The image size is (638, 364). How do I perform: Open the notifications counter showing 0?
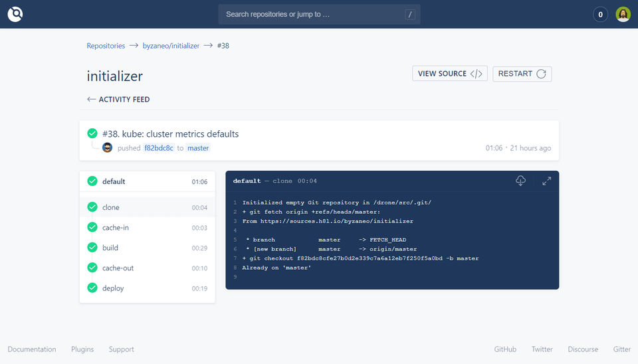pos(600,14)
